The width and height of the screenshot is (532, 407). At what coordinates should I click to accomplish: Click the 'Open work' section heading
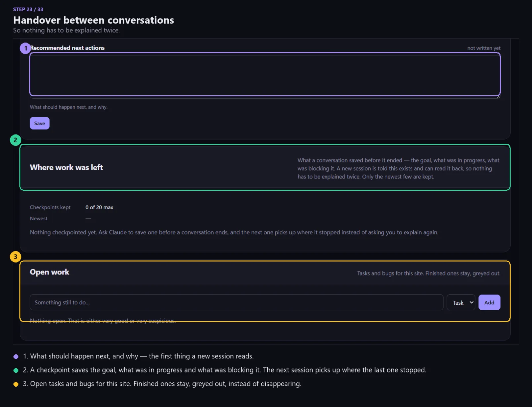[50, 272]
